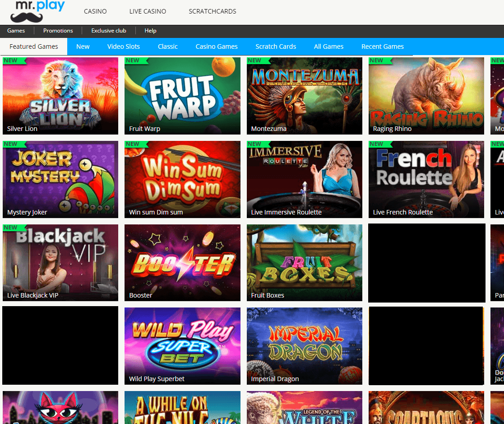Viewport: 504px width, 424px height.
Task: Open Live Immersive Roulette
Action: (x=305, y=179)
